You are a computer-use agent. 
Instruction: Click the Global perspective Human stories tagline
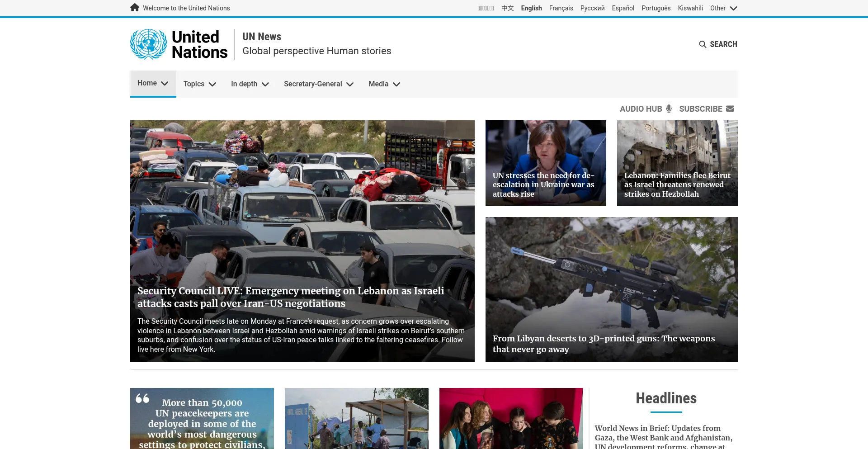point(317,51)
